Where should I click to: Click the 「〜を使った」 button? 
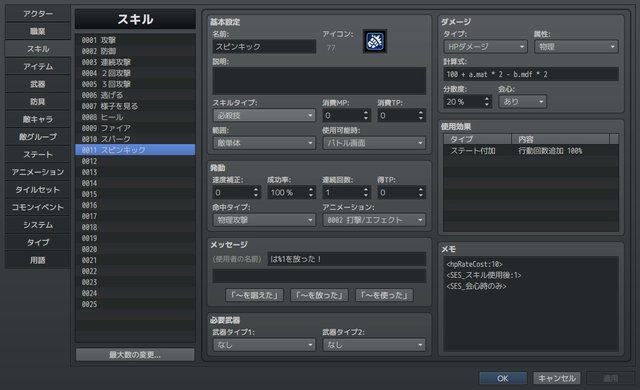pos(384,295)
